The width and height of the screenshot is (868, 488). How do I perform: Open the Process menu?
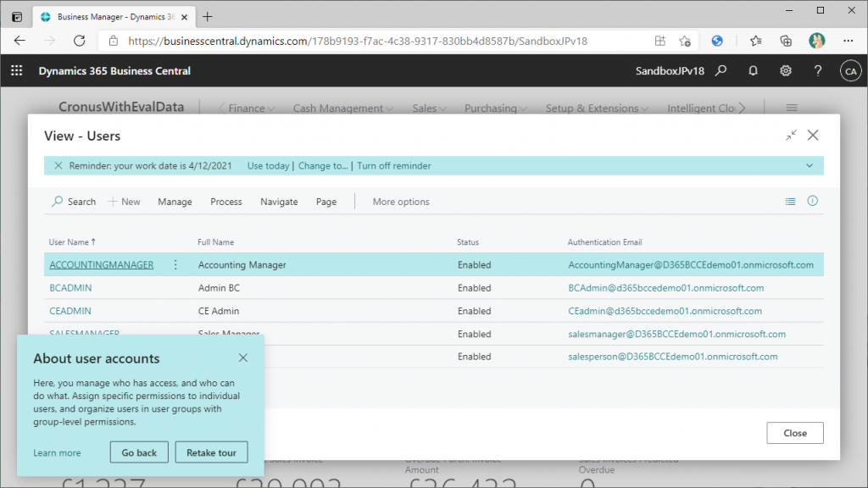[x=225, y=202]
